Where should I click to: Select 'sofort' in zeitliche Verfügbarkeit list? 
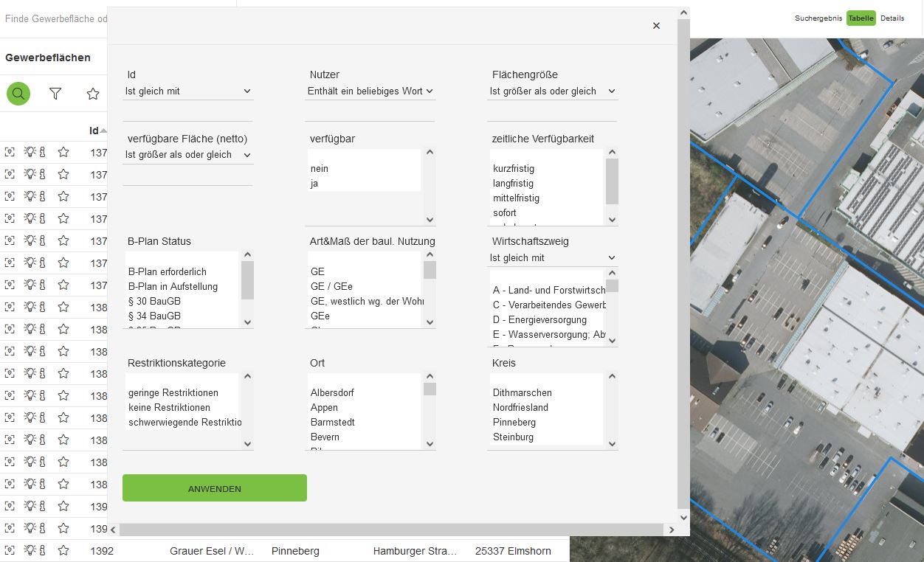click(505, 213)
